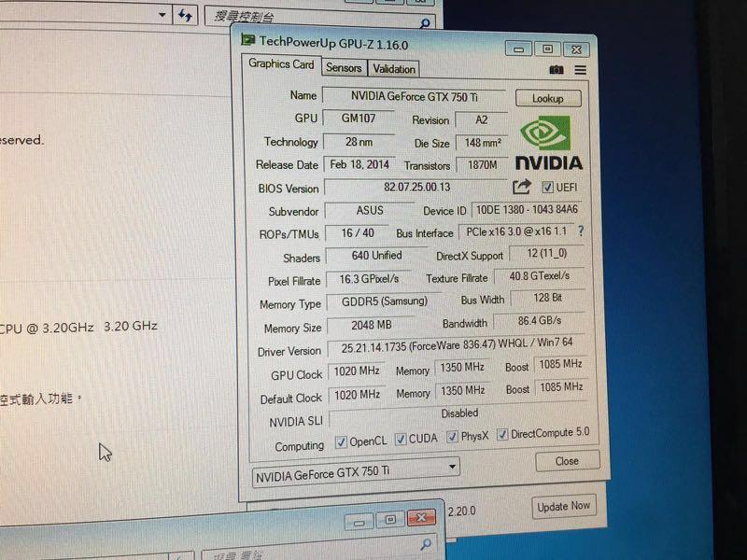Toggle the PhysX checkbox
The image size is (747, 560).
[452, 436]
